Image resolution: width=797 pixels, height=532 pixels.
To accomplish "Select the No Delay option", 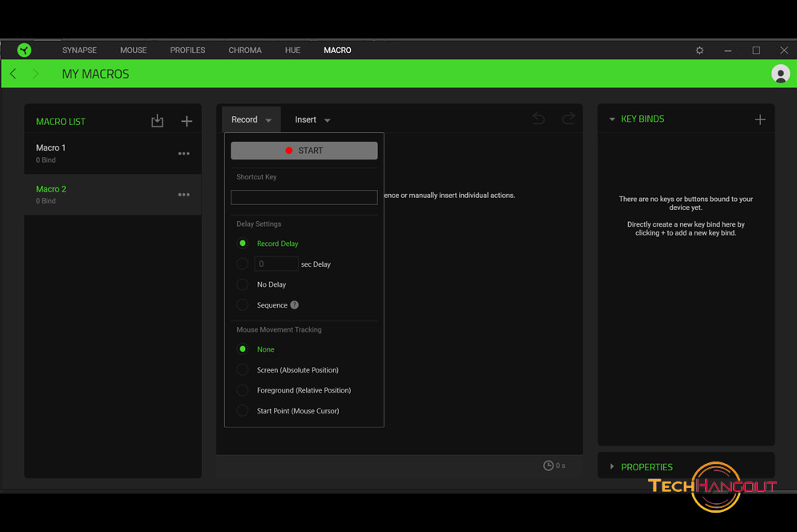I will (x=243, y=284).
